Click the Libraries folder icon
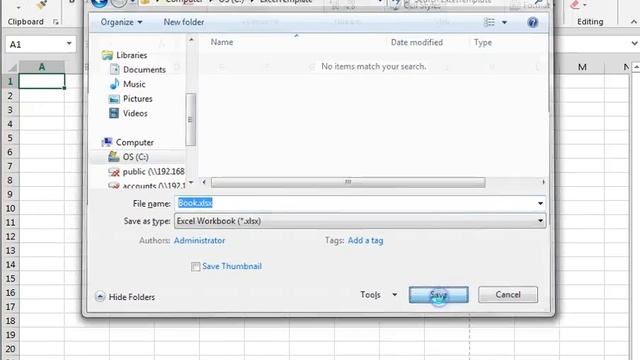Viewport: 640px width, 360px height. [107, 55]
